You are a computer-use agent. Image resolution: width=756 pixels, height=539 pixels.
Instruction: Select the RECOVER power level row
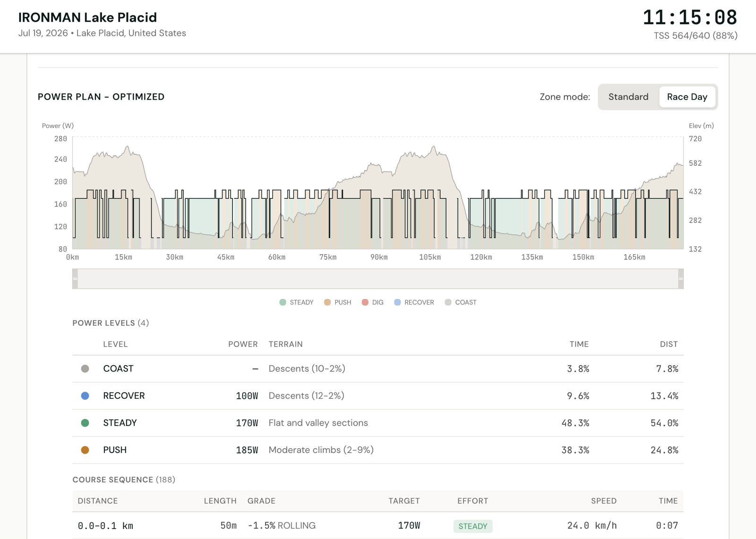[x=378, y=396]
